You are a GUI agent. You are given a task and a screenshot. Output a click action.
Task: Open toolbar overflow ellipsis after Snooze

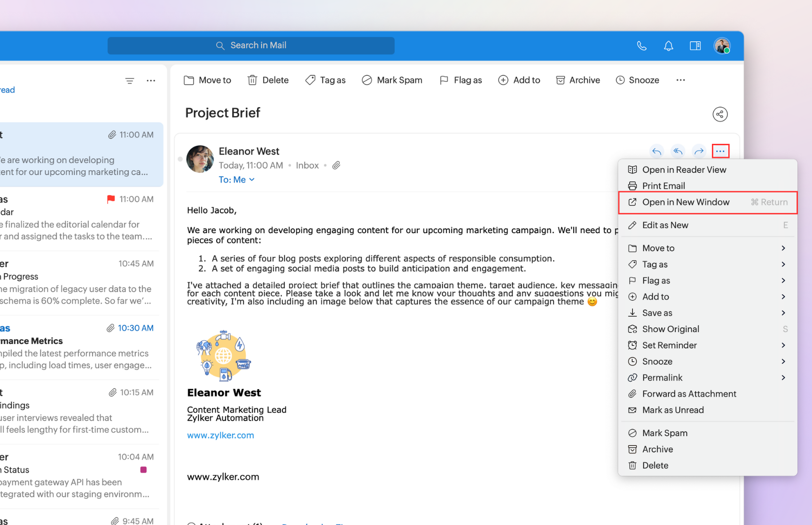(680, 80)
